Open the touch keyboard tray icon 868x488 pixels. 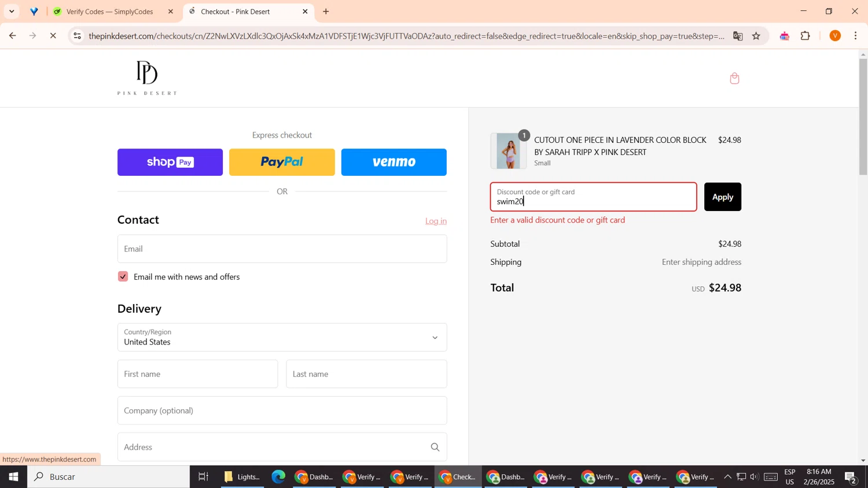pos(771,477)
